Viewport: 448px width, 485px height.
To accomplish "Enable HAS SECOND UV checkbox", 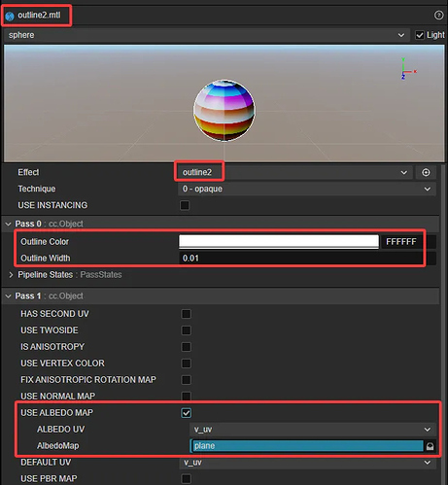I will click(x=187, y=314).
